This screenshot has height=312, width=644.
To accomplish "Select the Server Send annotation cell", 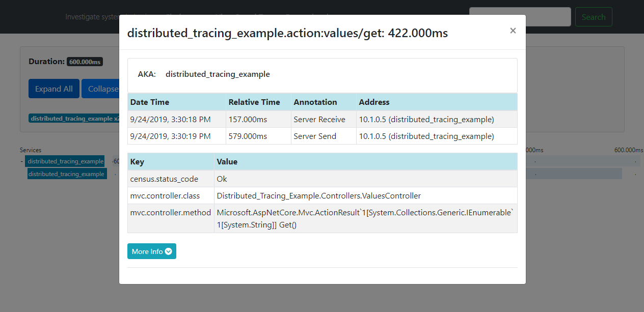I will (x=315, y=136).
